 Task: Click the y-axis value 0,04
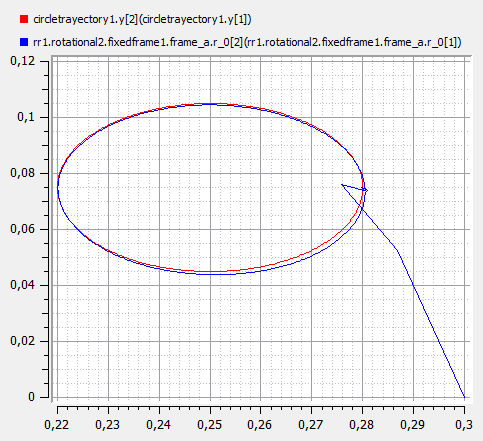click(x=23, y=285)
